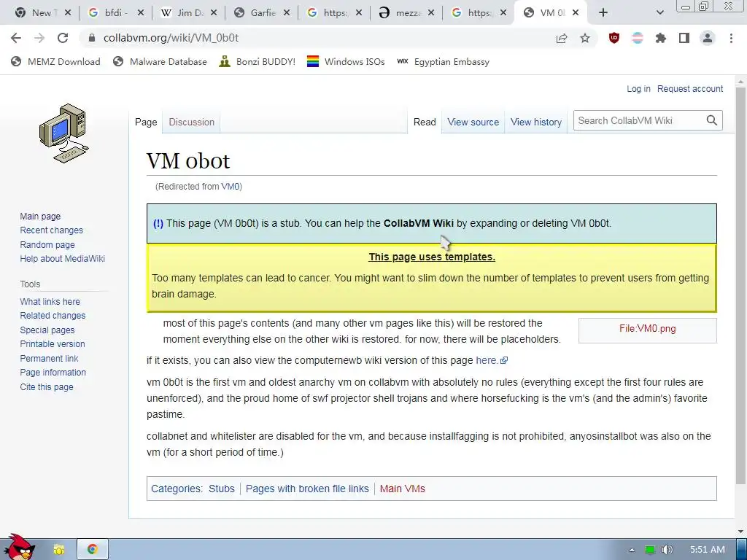The width and height of the screenshot is (747, 560).
Task: Open the Stubs category link
Action: [x=222, y=489]
